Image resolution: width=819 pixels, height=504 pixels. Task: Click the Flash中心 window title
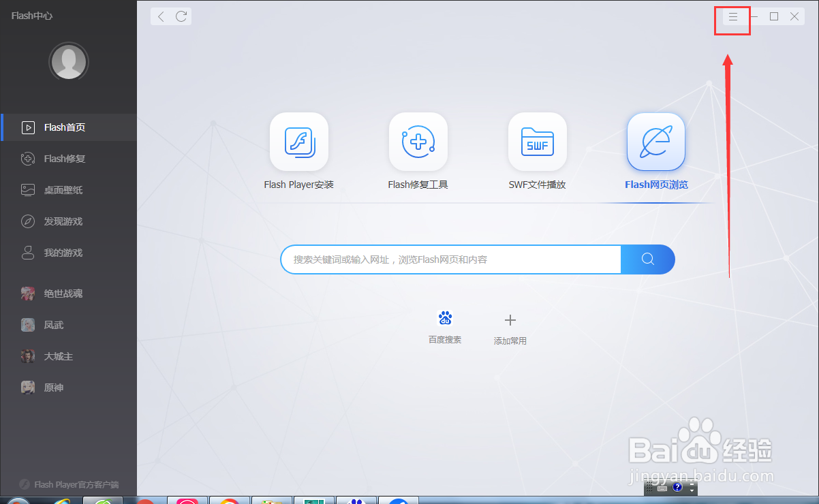(x=32, y=16)
